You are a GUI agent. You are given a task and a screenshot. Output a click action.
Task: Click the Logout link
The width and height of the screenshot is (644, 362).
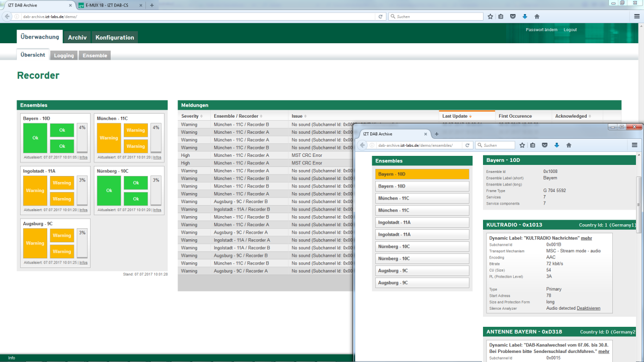570,30
